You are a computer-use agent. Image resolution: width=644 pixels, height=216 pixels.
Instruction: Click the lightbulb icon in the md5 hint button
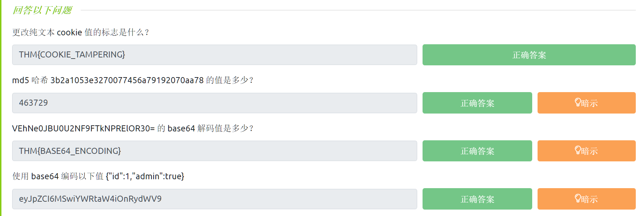[578, 102]
